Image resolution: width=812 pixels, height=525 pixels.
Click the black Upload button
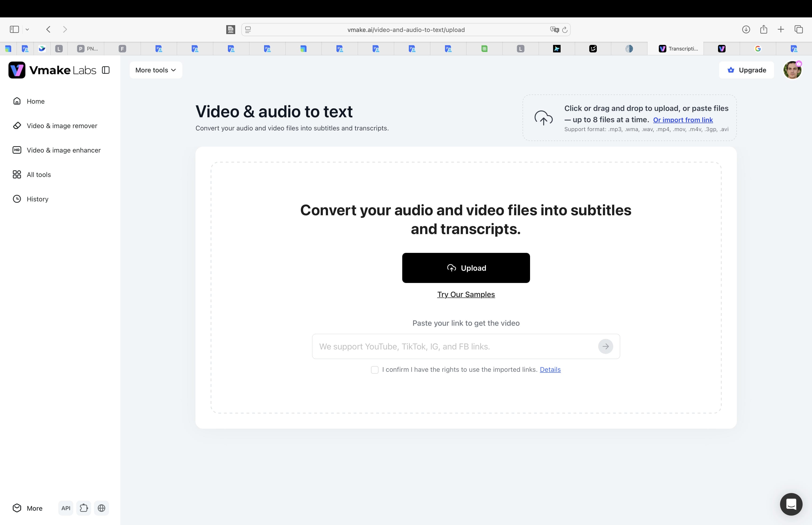point(466,268)
